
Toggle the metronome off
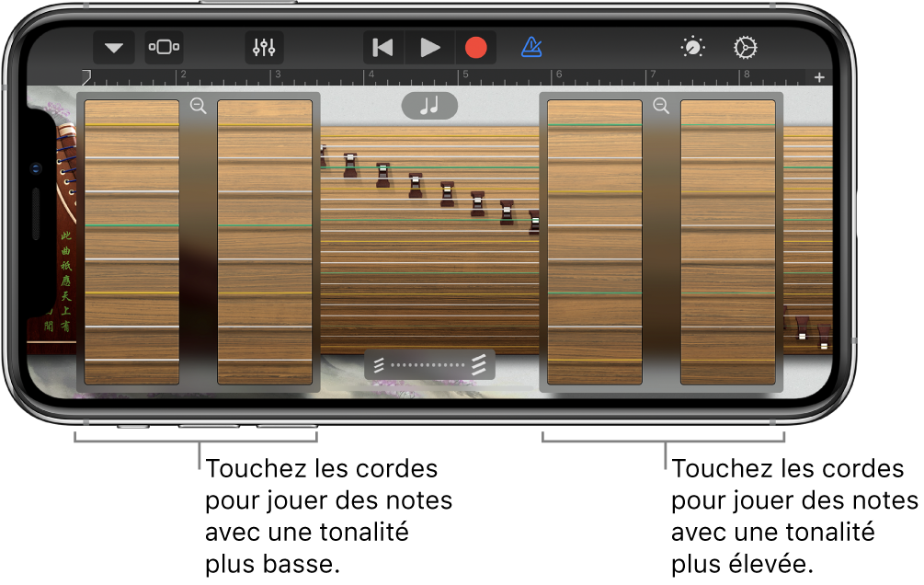(531, 47)
